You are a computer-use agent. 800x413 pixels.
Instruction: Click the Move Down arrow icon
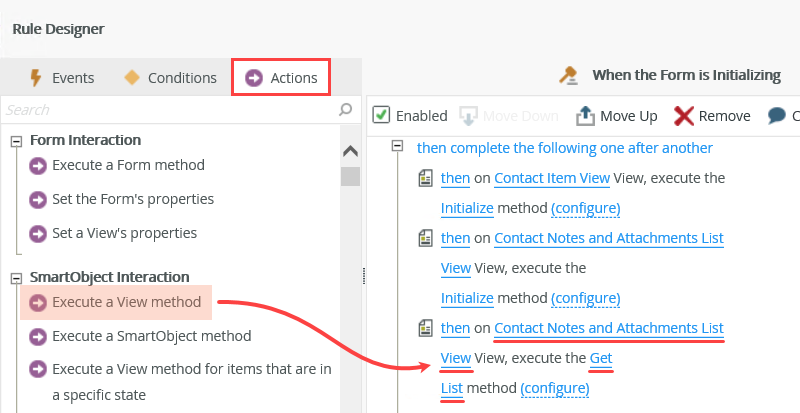tap(468, 116)
